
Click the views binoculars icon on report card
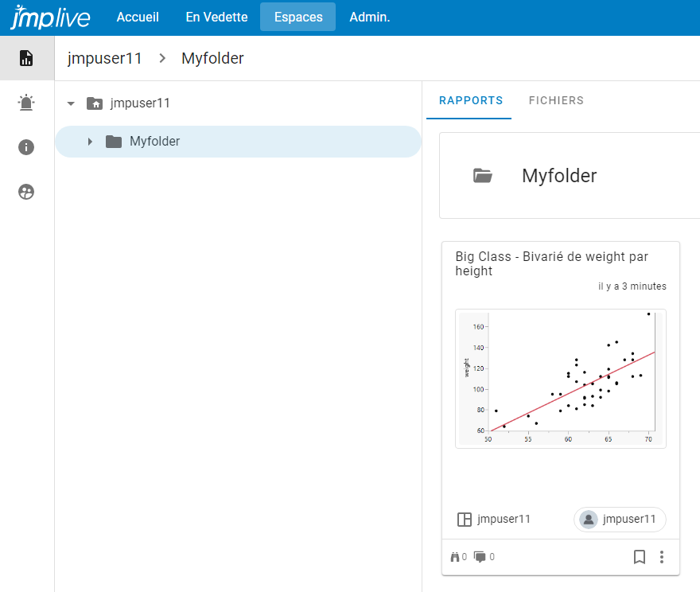pos(455,557)
